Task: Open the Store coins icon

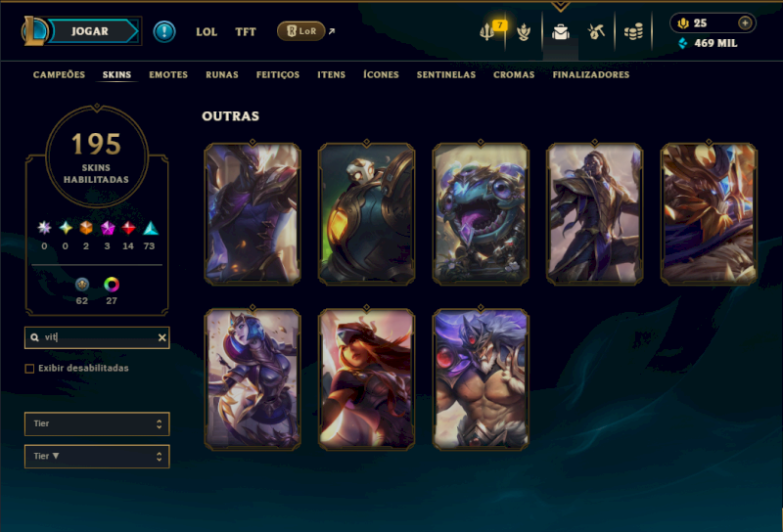Action: pos(633,32)
